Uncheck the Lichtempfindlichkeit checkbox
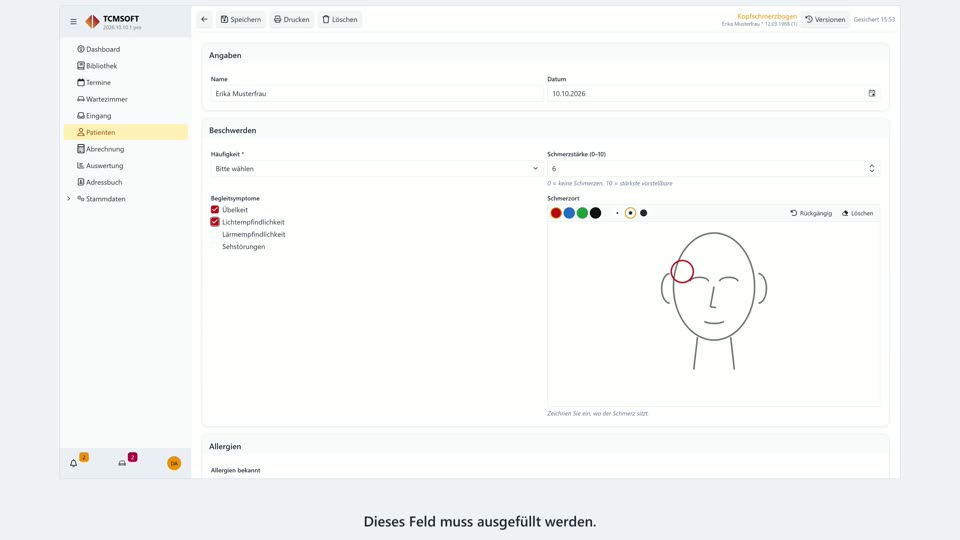The width and height of the screenshot is (960, 540). tap(215, 222)
